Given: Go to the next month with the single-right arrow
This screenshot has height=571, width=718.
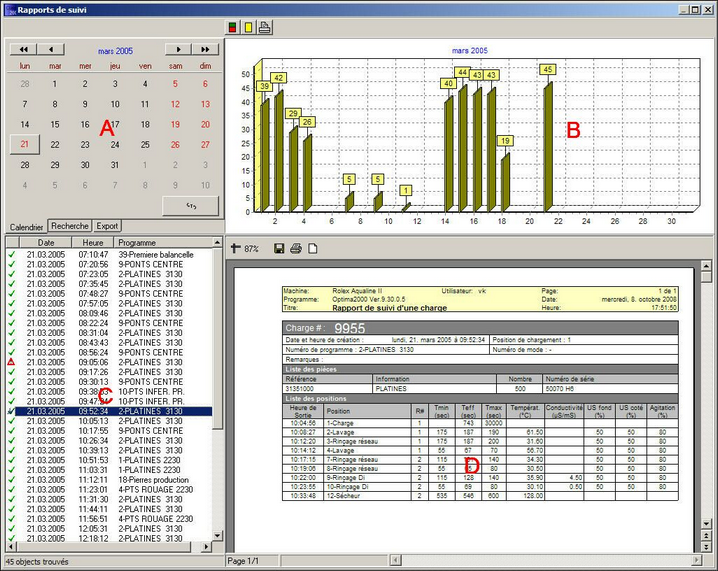Looking at the screenshot, I should coord(179,49).
